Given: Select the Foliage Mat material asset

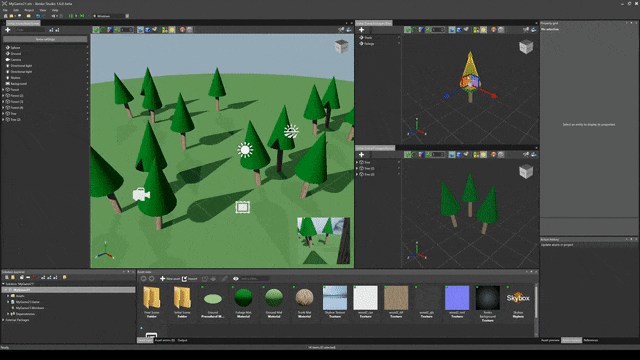Looking at the screenshot, I should [x=243, y=302].
